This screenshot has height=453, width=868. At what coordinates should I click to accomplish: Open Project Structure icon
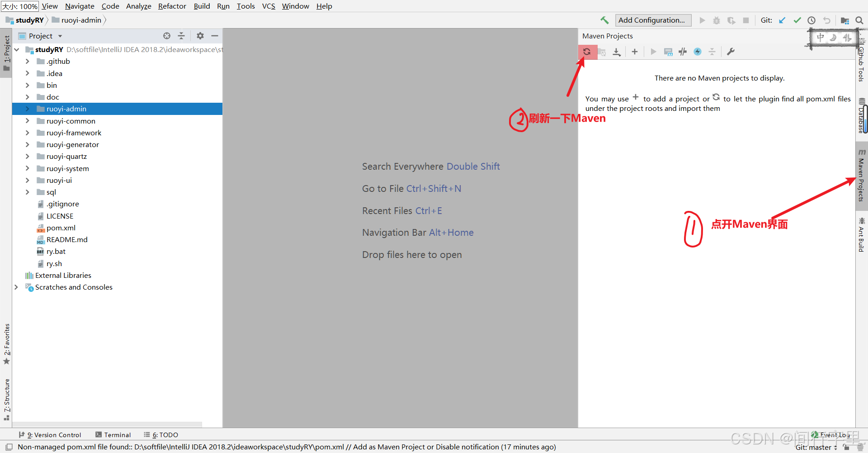click(844, 20)
